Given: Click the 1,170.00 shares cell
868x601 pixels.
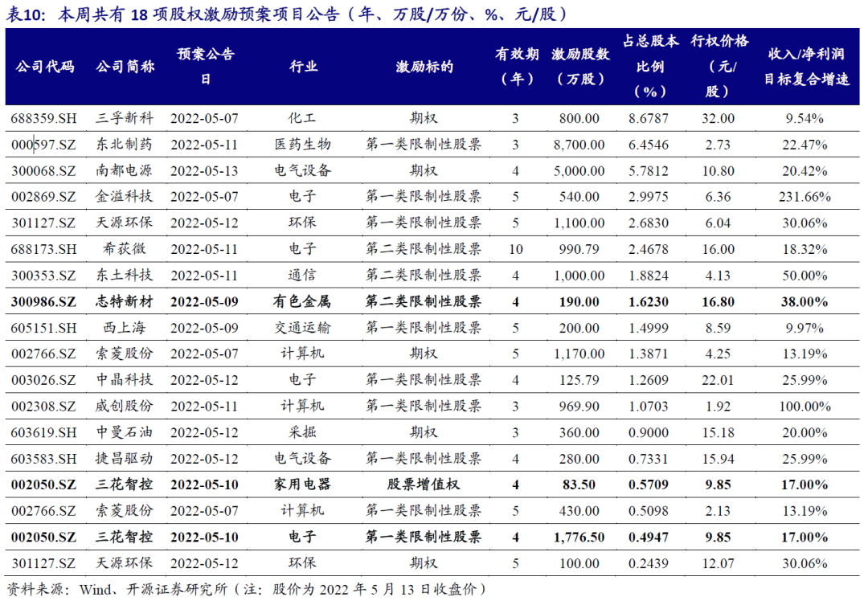Looking at the screenshot, I should [x=579, y=354].
